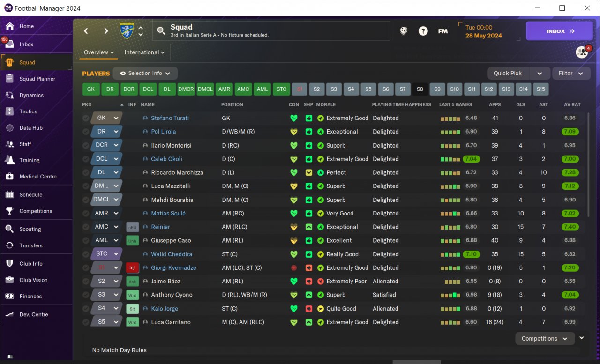Open the Schedule sidebar icon
This screenshot has width=600, height=364.
tap(9, 195)
